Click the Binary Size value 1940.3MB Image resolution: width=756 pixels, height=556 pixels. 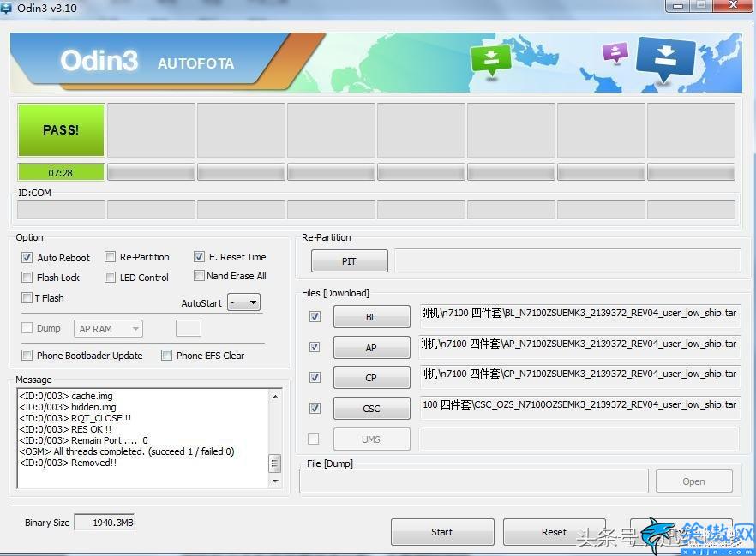click(105, 523)
